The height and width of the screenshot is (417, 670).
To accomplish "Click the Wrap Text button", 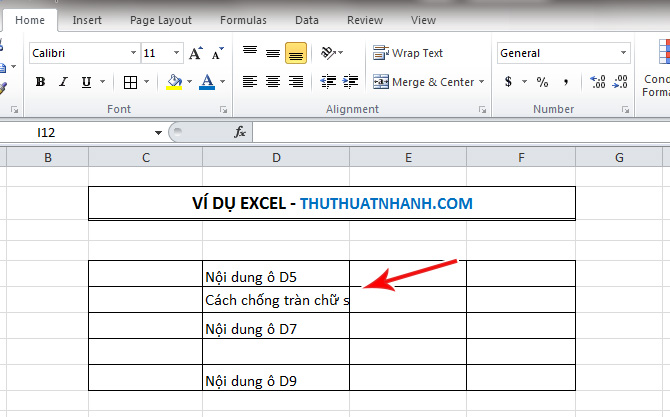I will coord(408,53).
